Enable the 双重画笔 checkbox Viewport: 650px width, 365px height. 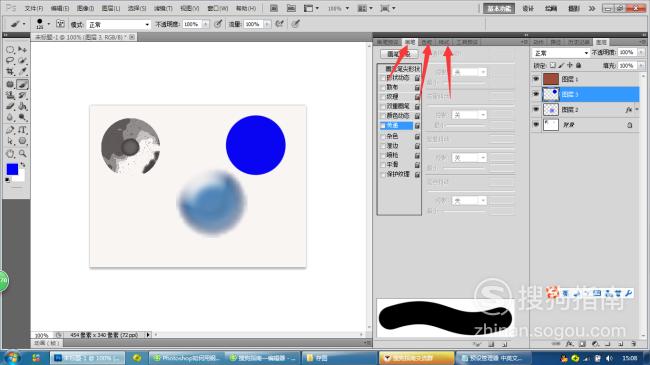[x=383, y=107]
